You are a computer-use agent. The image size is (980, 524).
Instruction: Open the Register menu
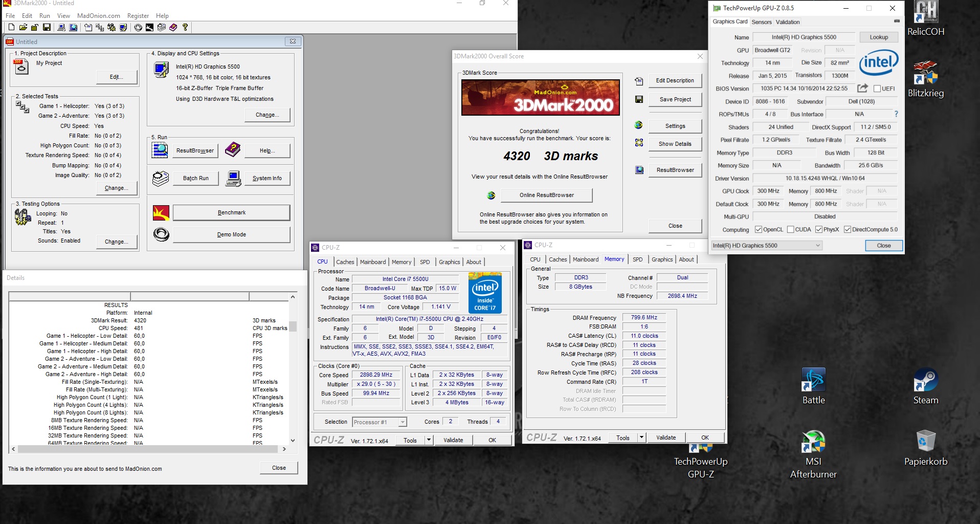[138, 16]
